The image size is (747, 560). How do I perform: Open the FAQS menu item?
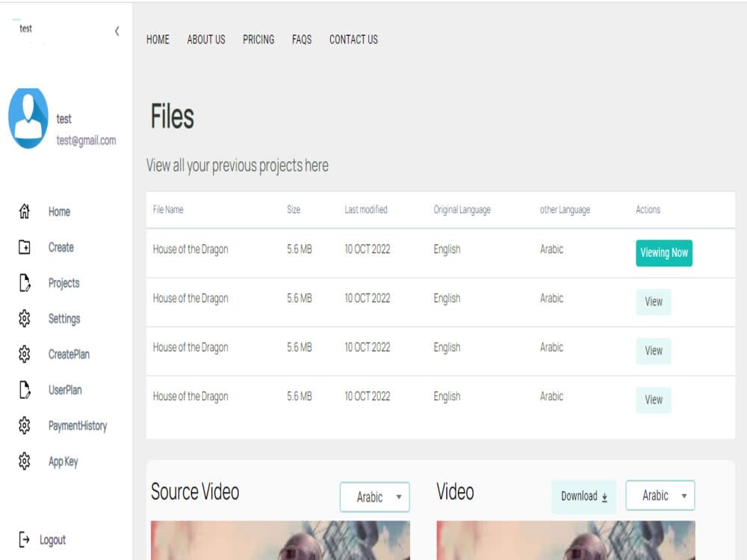click(x=302, y=40)
